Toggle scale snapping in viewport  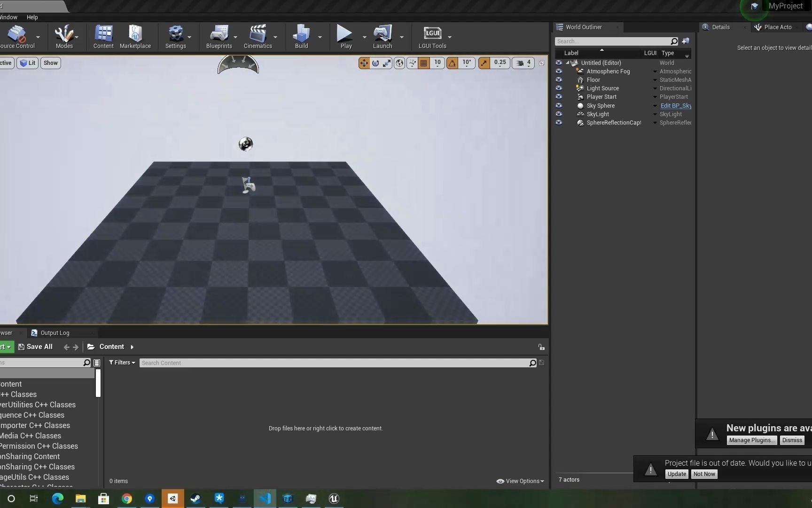(484, 63)
